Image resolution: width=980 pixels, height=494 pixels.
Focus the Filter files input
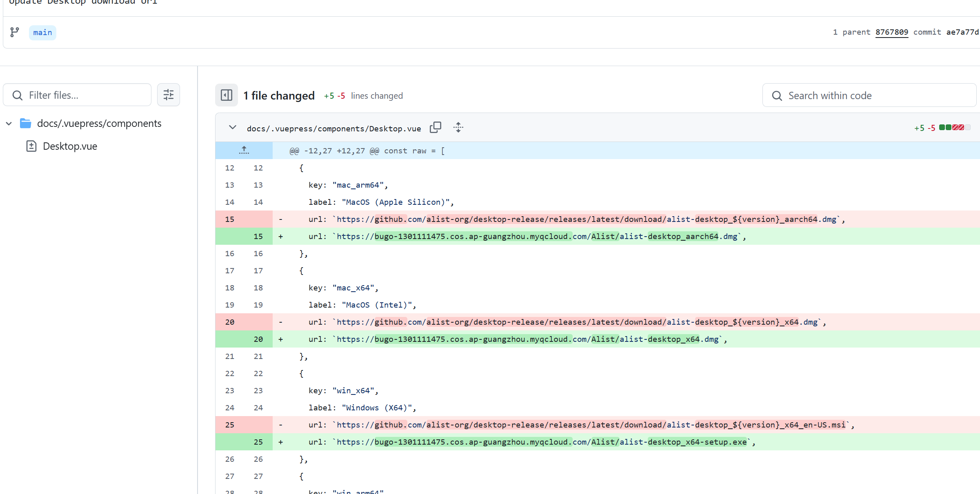pyautogui.click(x=86, y=95)
